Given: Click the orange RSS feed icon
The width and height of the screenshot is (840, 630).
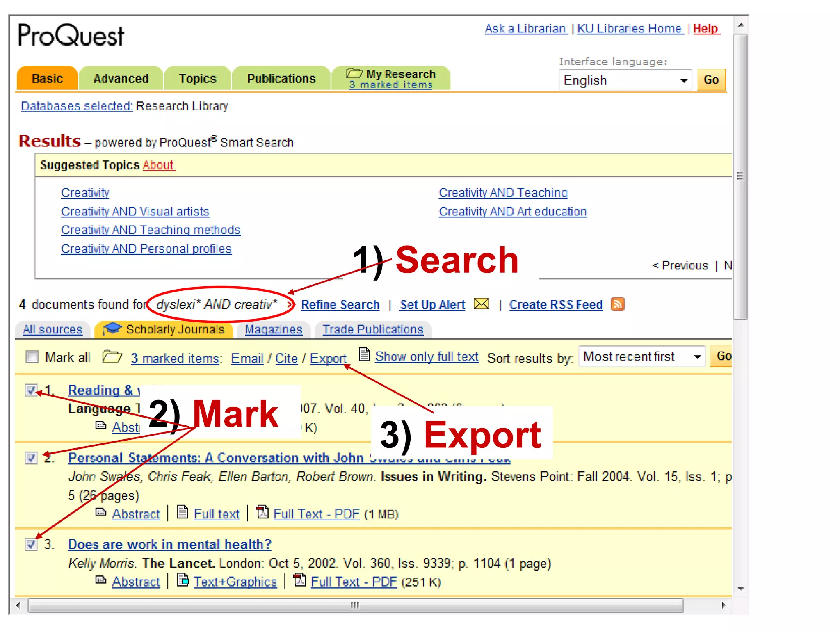Looking at the screenshot, I should pyautogui.click(x=617, y=304).
